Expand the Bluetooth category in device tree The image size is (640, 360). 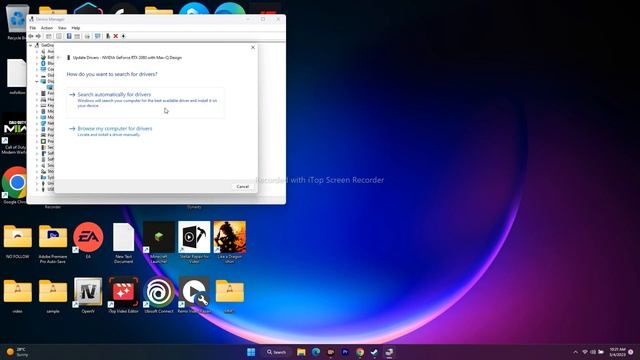tap(37, 63)
